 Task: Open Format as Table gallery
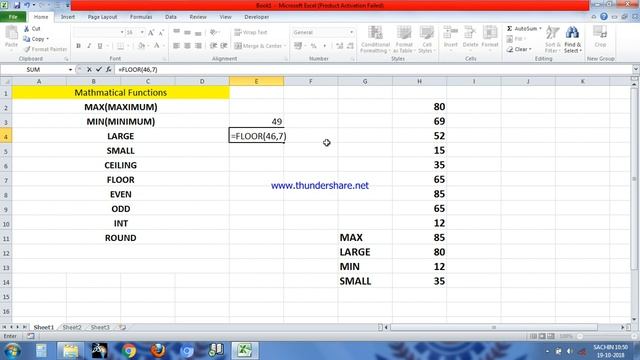coord(403,39)
